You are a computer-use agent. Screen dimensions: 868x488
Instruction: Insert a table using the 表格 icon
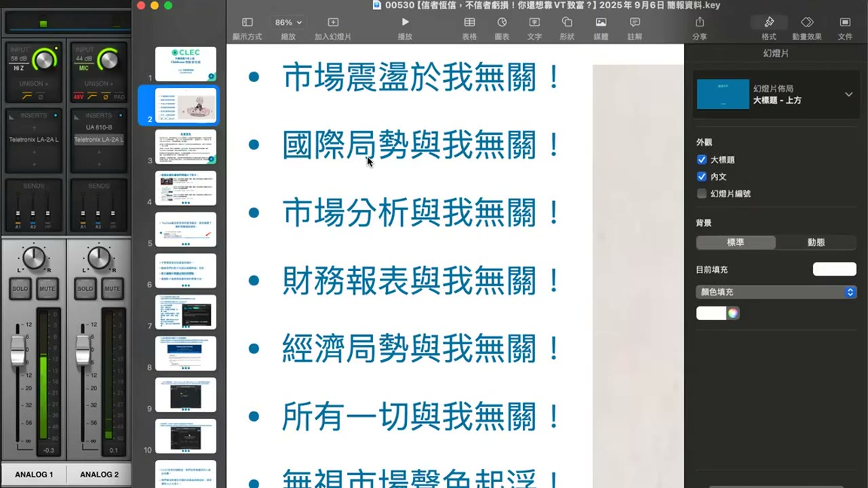click(x=469, y=22)
